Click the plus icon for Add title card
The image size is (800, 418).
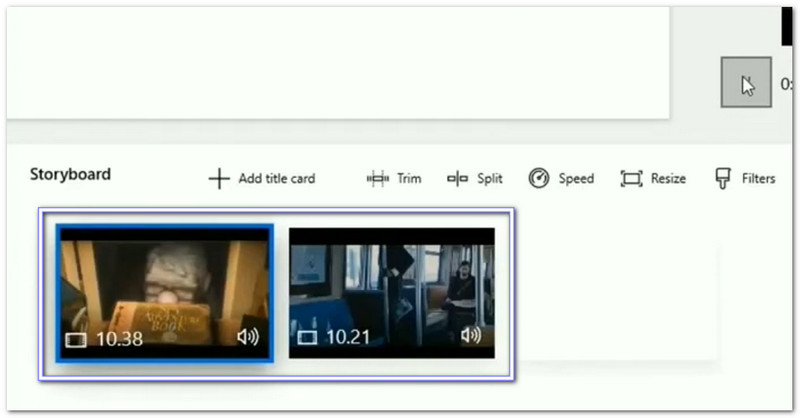[218, 179]
